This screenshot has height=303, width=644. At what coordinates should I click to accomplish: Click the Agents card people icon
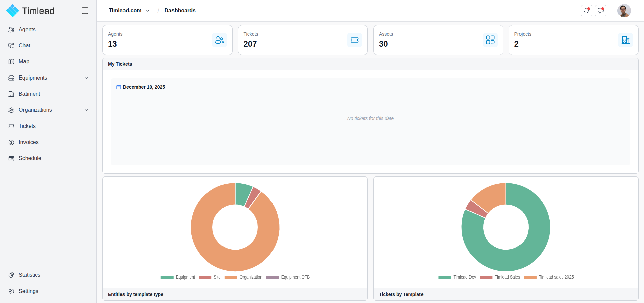219,40
